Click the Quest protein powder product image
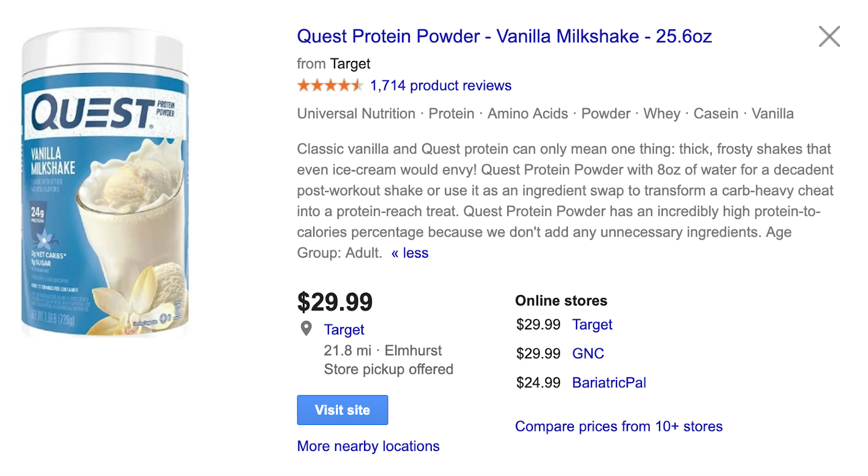 (105, 183)
